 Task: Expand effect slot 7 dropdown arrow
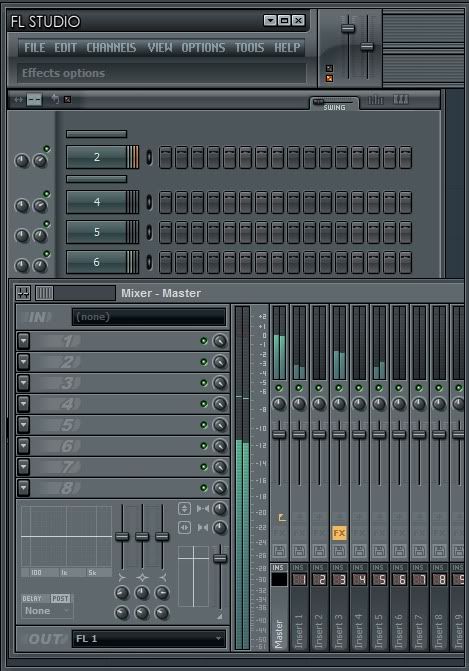click(x=24, y=467)
